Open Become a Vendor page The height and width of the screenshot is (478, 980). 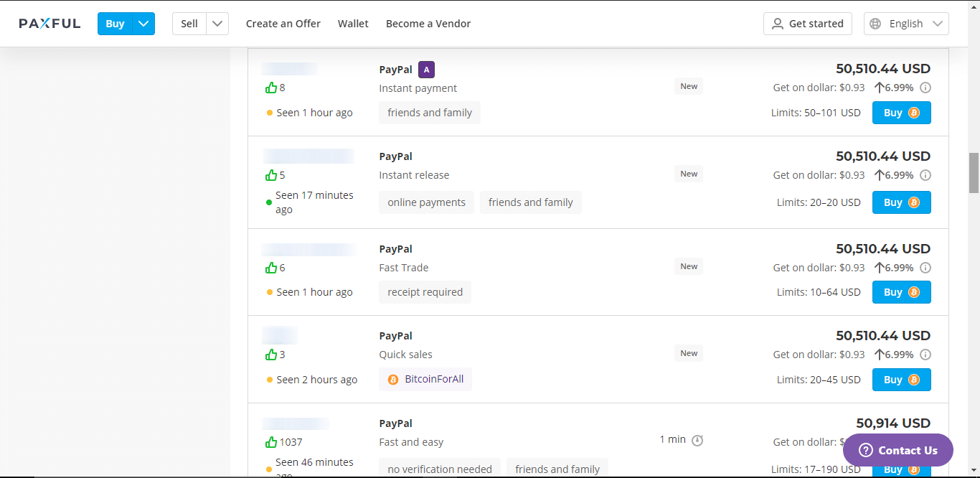point(428,24)
